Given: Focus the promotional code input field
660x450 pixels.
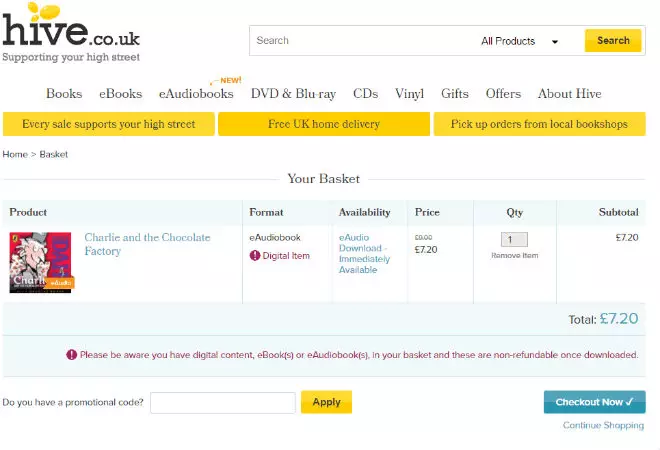Looking at the screenshot, I should pos(223,403).
